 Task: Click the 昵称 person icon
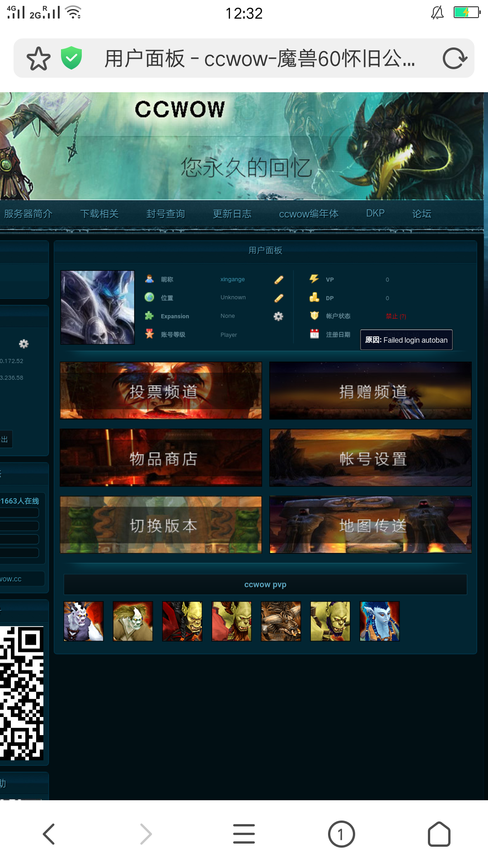tap(149, 279)
